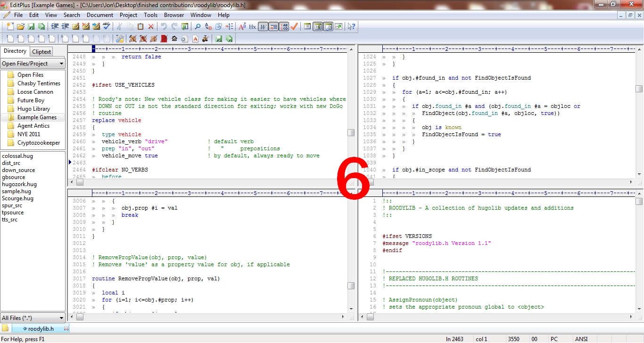Click the Increase Indent toolbar icon

[55, 26]
